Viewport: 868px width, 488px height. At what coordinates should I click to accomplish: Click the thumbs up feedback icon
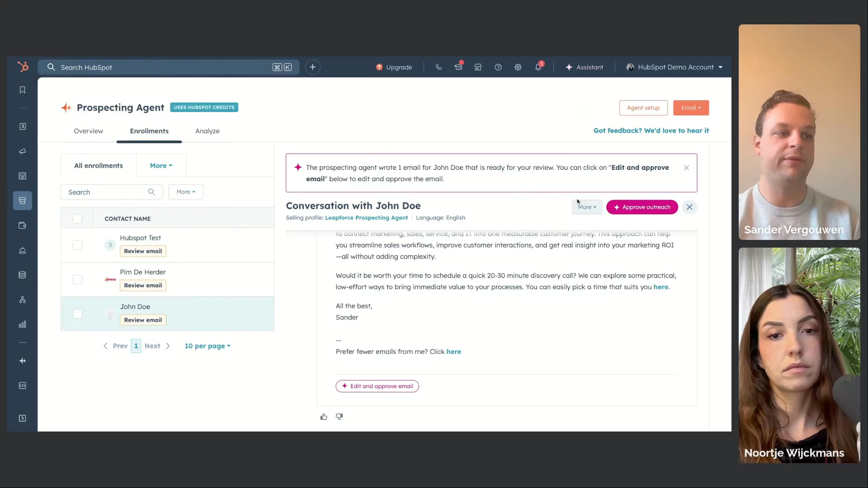click(324, 417)
